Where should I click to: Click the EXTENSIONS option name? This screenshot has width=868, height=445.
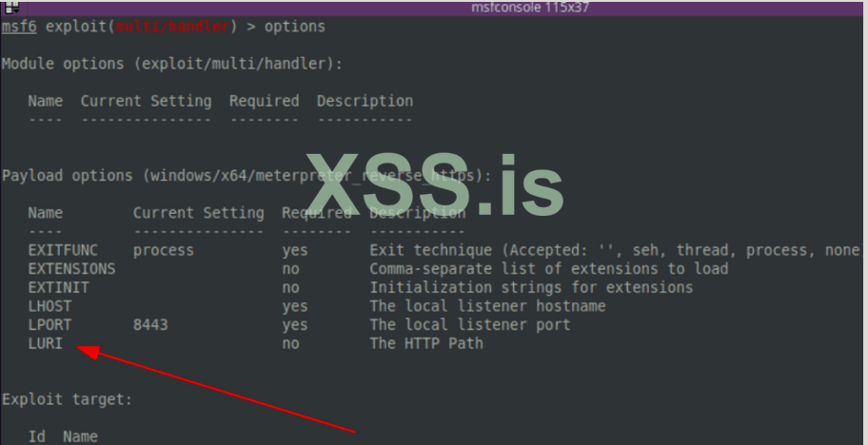point(71,269)
